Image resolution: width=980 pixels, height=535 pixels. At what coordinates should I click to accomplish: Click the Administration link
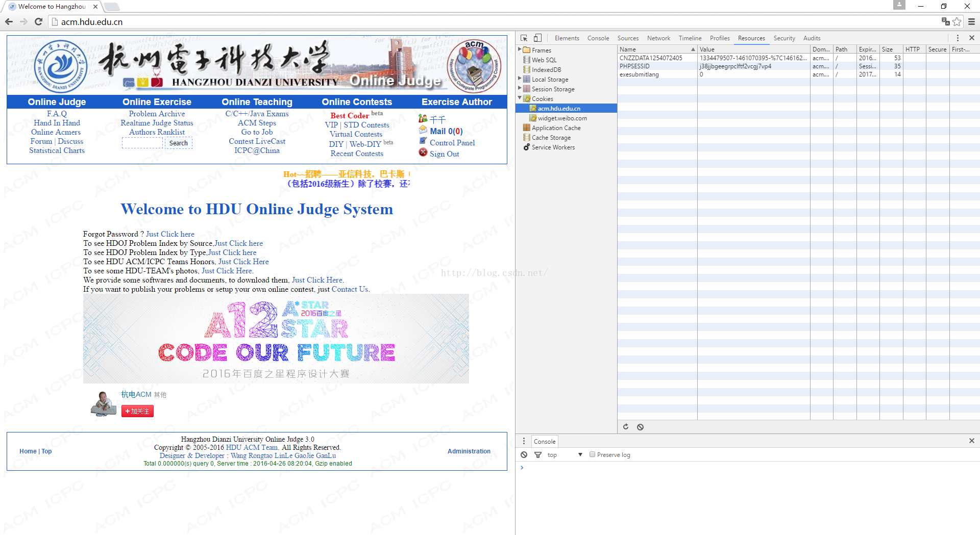tap(469, 451)
